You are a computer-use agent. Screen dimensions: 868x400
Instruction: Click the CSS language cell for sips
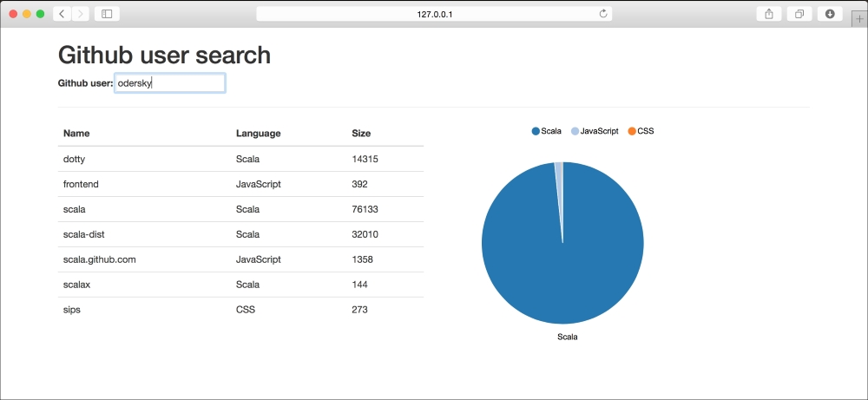(x=246, y=310)
